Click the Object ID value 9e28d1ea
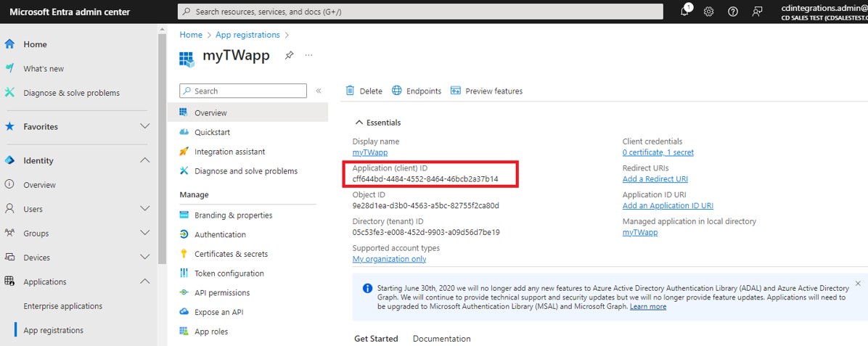Screen dimensions: 868x346 pos(426,205)
